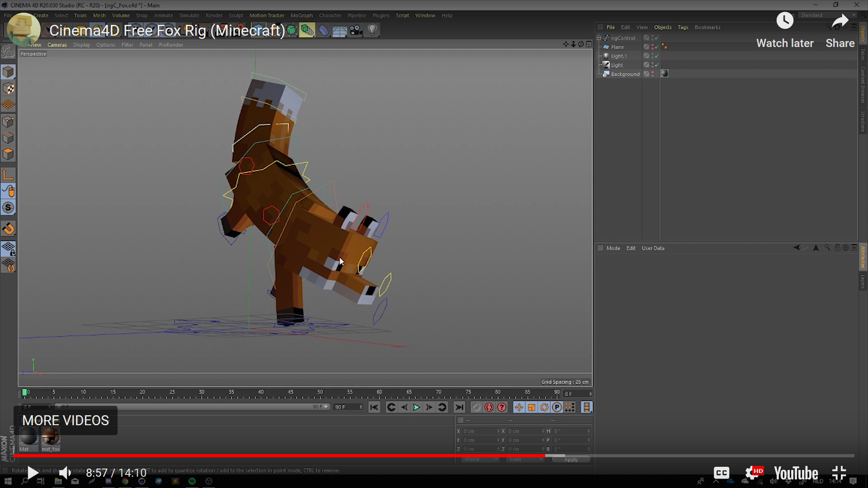Expand rigControl hierarchy in Object Manager
The image size is (868, 488).
click(599, 38)
